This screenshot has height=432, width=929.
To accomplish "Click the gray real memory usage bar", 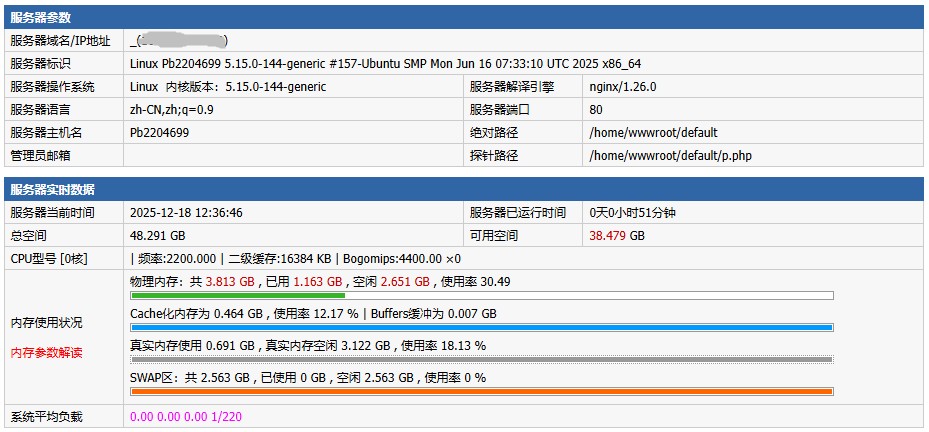I will coord(481,359).
